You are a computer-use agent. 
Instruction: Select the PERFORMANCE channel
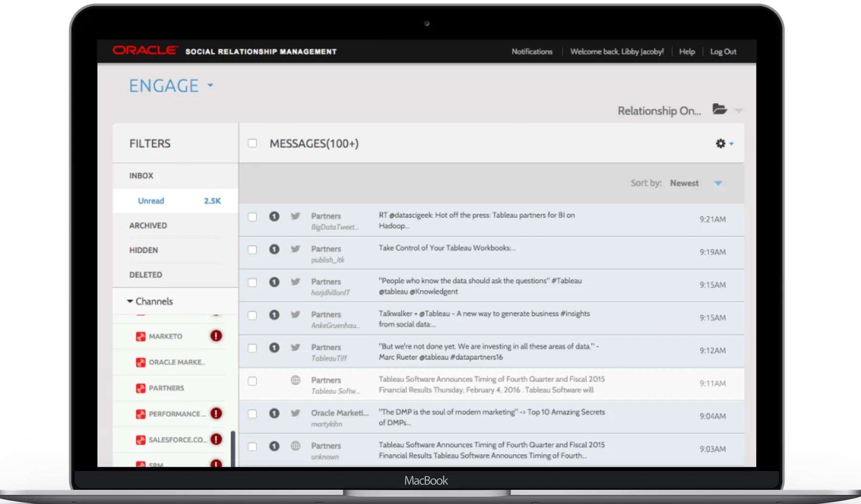pos(177,414)
